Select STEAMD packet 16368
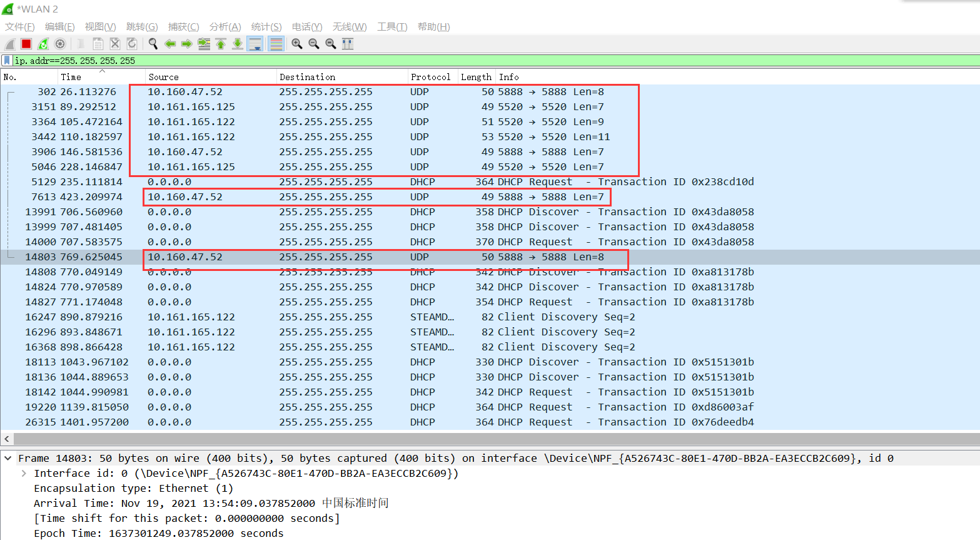Screen dimensions: 980x540 point(490,347)
